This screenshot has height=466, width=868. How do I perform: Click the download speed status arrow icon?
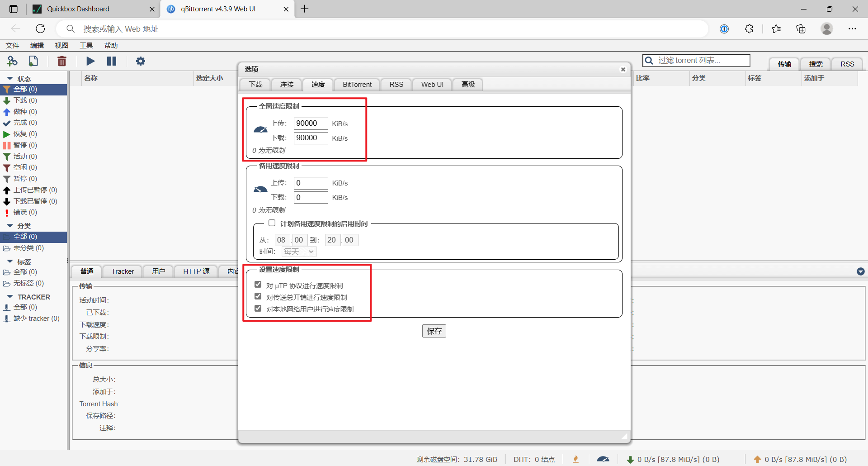(x=630, y=460)
